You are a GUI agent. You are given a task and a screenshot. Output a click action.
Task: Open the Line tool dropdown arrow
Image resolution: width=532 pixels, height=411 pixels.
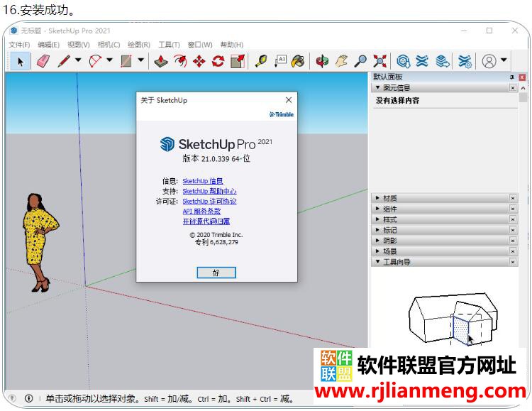point(78,61)
